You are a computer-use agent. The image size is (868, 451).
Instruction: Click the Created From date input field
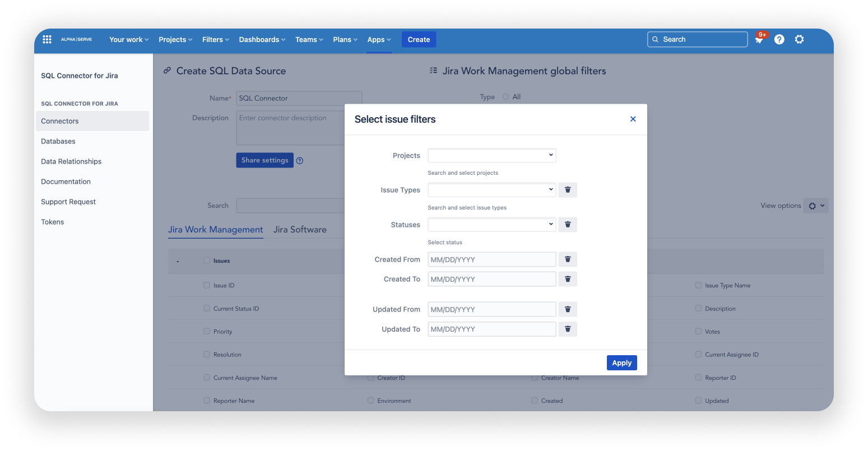pos(491,259)
